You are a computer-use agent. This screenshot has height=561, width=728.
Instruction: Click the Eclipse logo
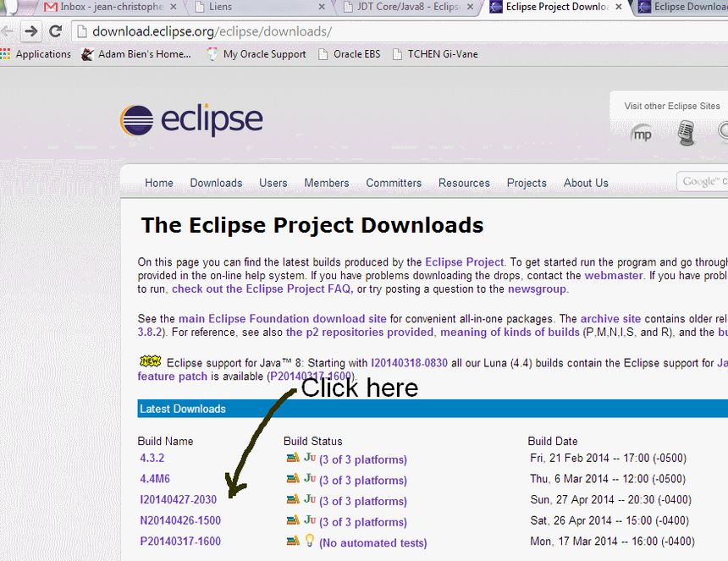click(191, 120)
